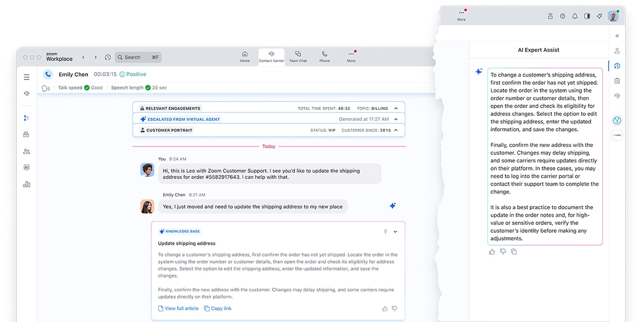Open the notifications bell icon
Screen dimensions: 644x322
(x=575, y=16)
